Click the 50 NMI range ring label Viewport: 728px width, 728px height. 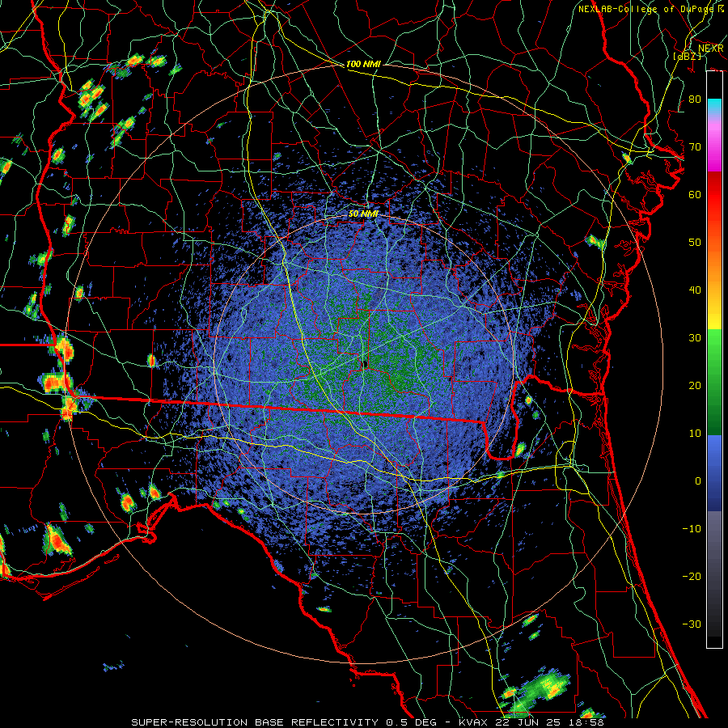[363, 214]
